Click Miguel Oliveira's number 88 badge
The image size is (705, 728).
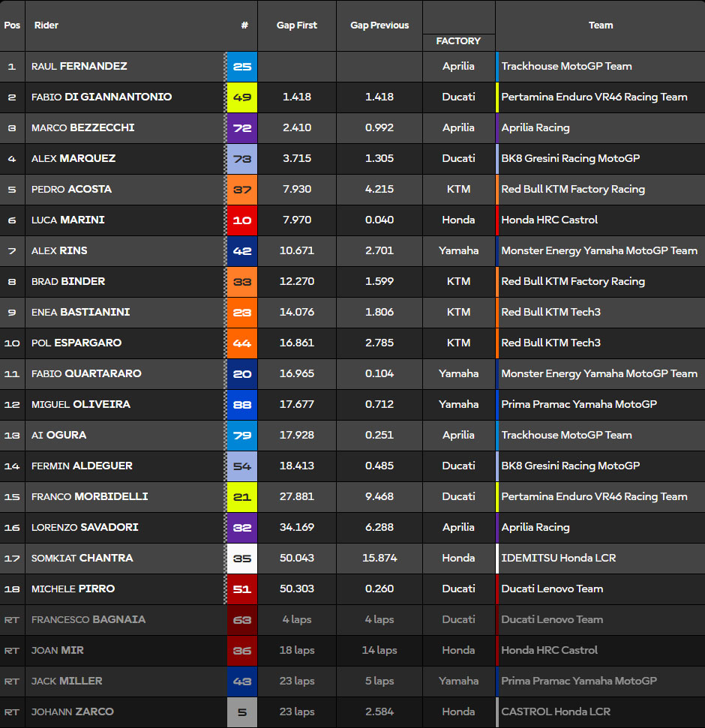point(242,405)
